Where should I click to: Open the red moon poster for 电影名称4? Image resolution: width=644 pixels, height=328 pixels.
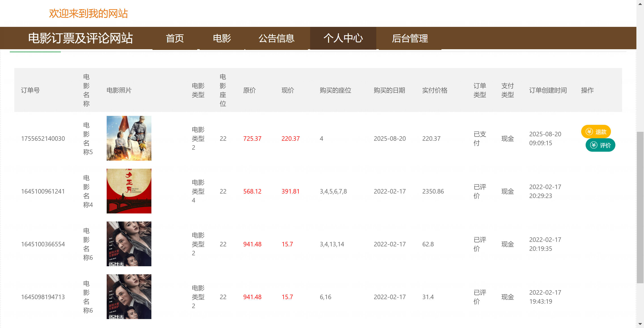coord(129,191)
